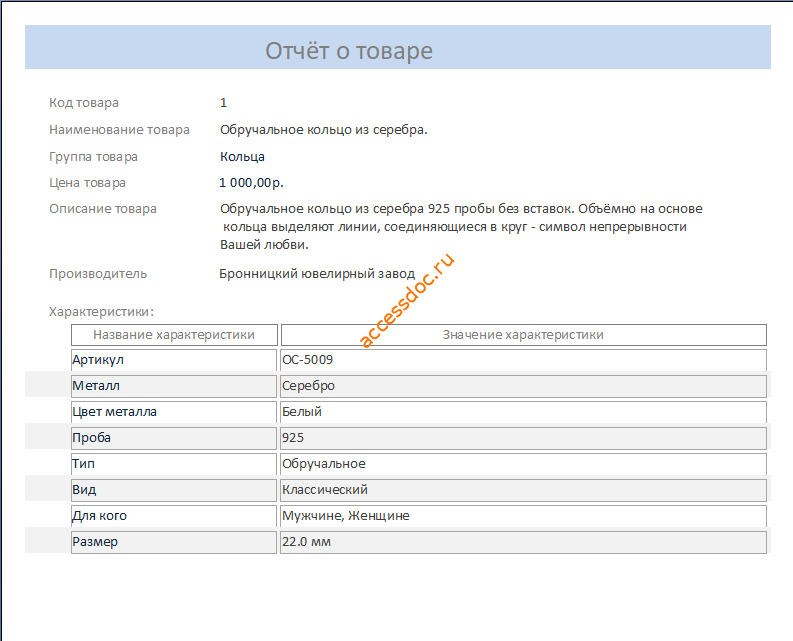Viewport: 793px width, 641px height.
Task: Click the product code value '1'
Action: [223, 103]
